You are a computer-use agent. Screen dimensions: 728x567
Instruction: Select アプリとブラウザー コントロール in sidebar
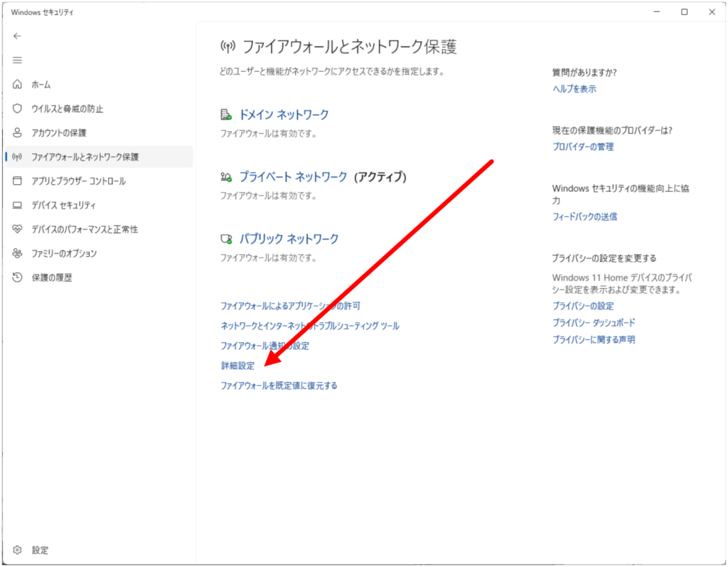[78, 181]
